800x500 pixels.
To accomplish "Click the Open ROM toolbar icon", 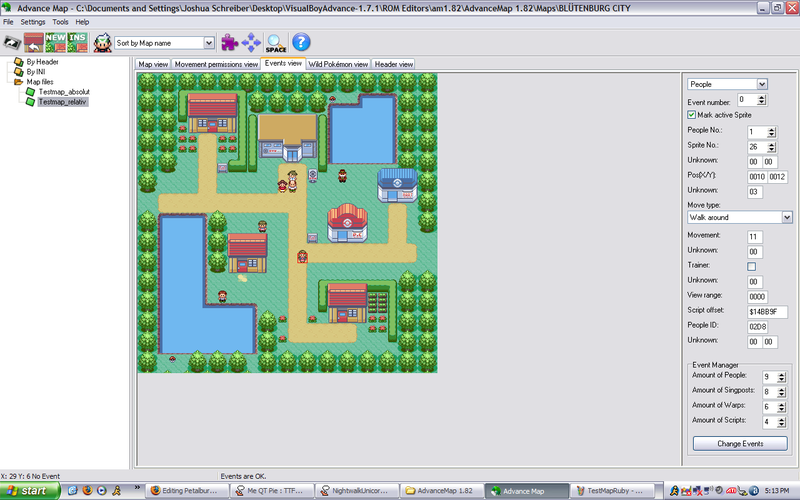I will point(12,43).
